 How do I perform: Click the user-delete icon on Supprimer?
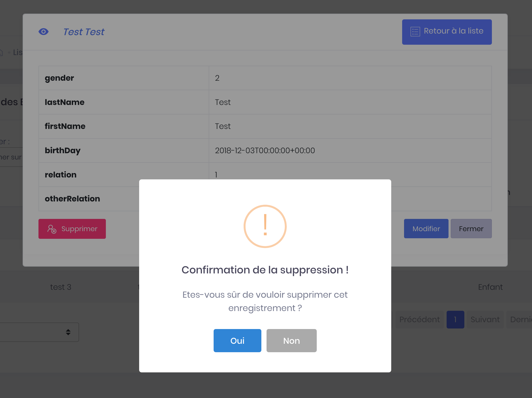coord(52,229)
